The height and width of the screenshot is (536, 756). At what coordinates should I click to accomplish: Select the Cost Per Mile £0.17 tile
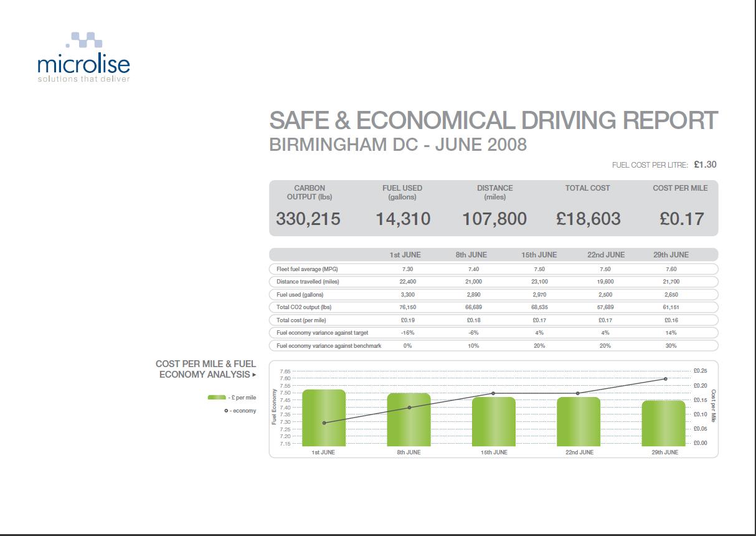(679, 219)
